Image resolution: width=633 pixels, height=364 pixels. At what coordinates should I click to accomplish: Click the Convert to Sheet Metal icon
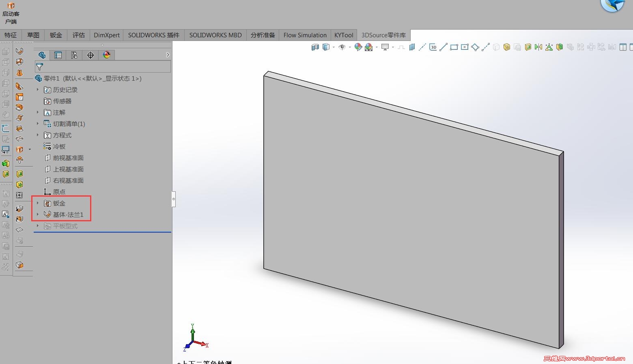pyautogui.click(x=19, y=62)
